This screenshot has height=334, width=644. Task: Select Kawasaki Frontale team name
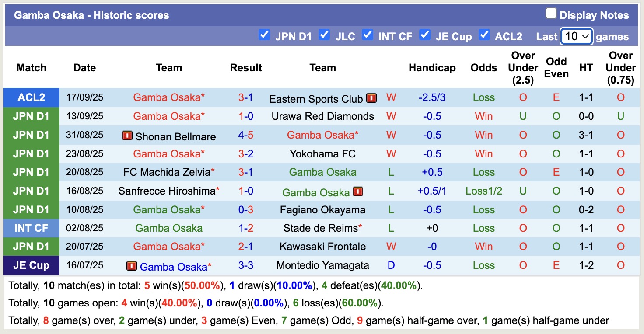click(x=322, y=247)
